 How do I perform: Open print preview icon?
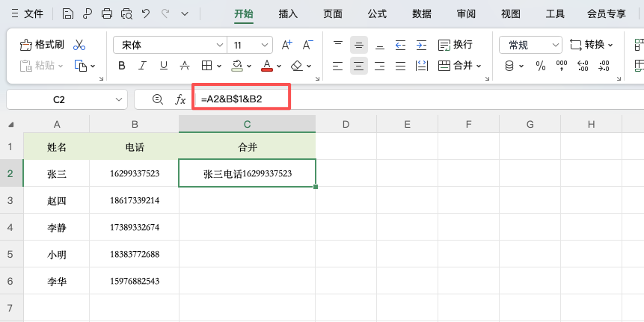[126, 14]
